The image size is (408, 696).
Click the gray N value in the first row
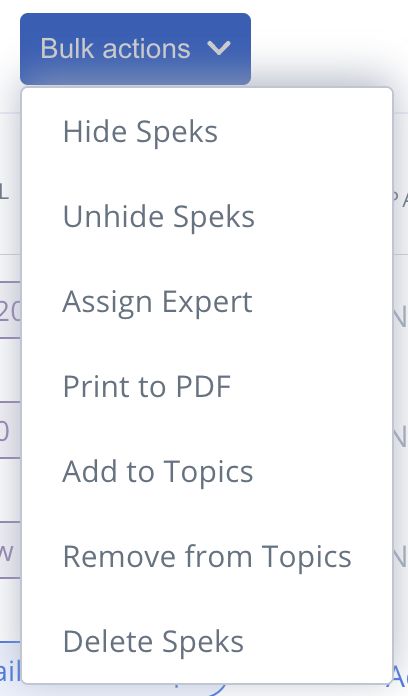pos(400,316)
